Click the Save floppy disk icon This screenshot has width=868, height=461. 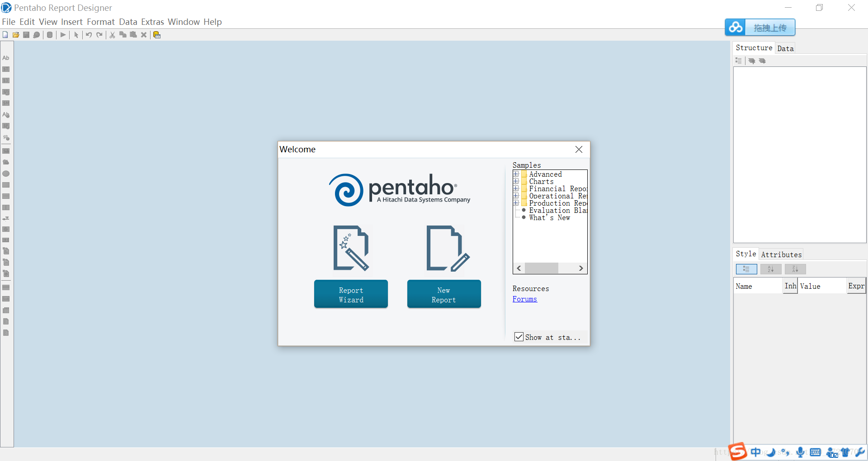[26, 35]
